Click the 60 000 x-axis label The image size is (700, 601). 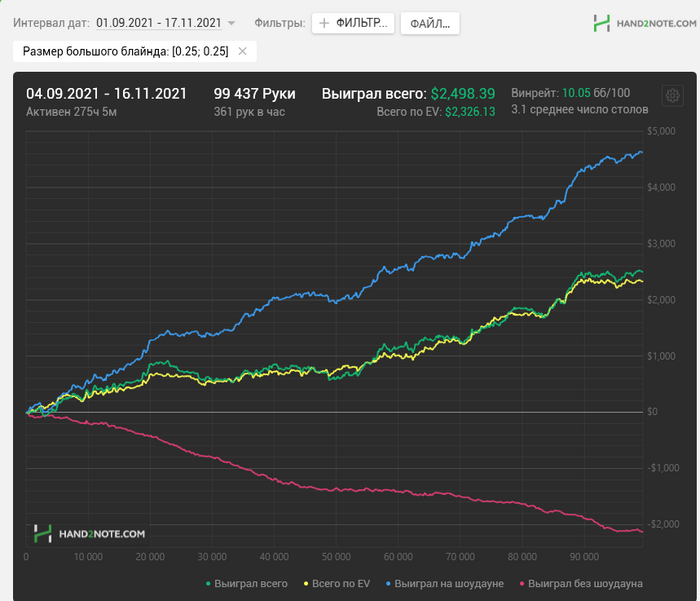[398, 557]
